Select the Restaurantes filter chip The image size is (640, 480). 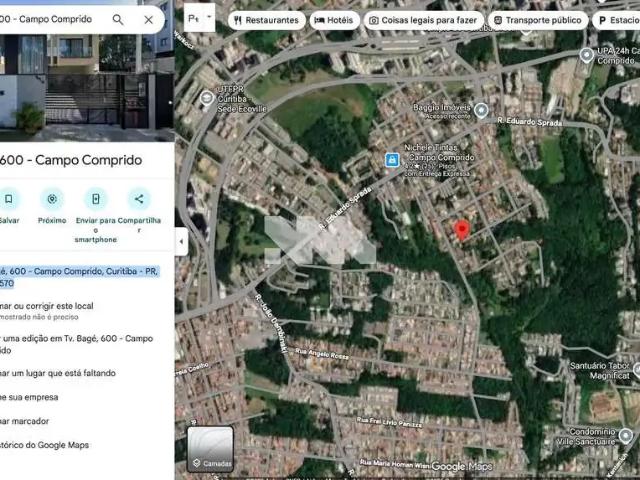point(267,20)
